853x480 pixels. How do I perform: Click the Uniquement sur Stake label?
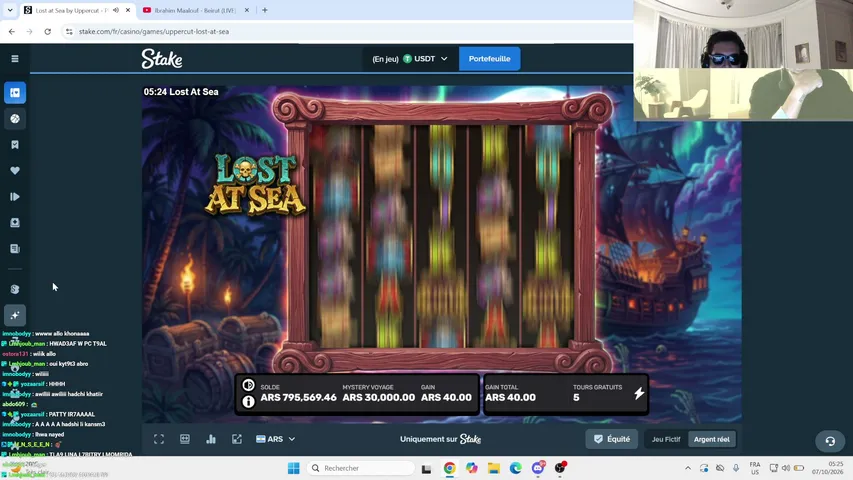pyautogui.click(x=440, y=439)
